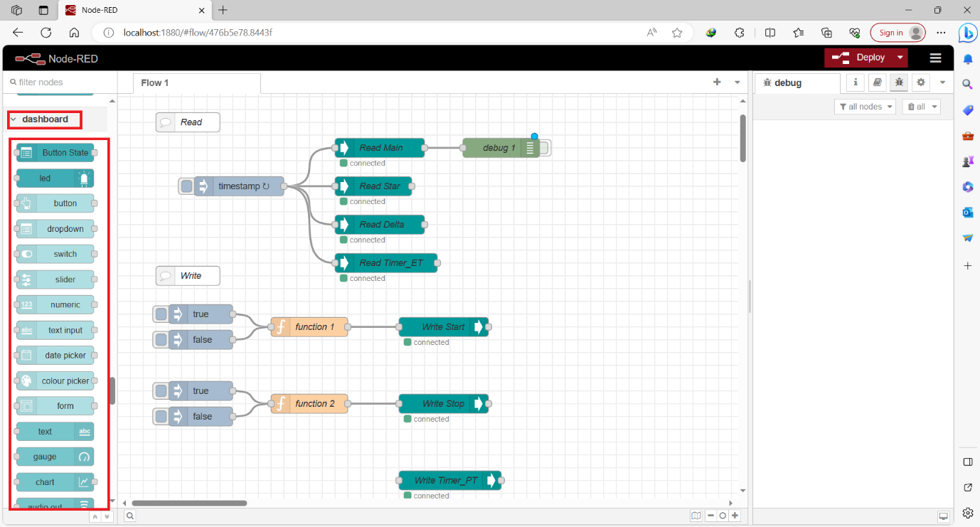
Task: Select the led palette node
Action: click(x=55, y=178)
